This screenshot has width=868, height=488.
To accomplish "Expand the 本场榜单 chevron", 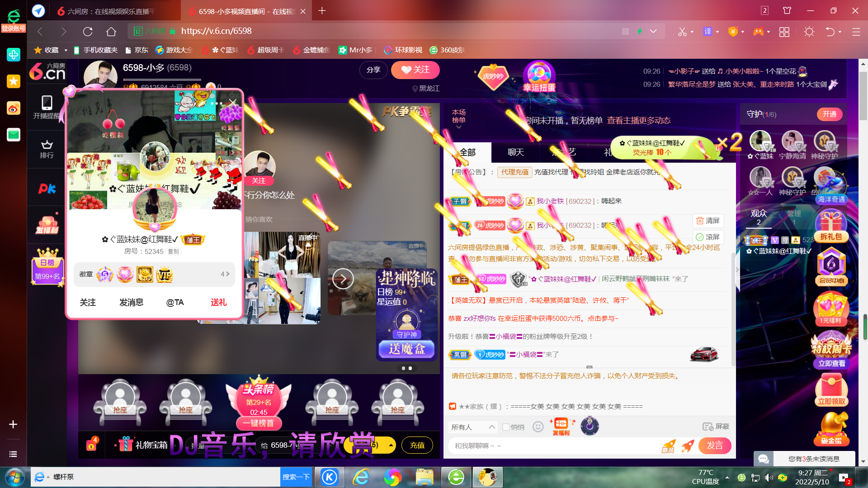I will (459, 127).
